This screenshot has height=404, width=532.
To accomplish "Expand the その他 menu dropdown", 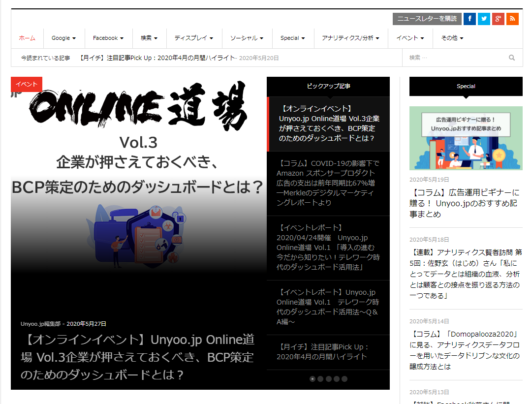I will pos(452,38).
